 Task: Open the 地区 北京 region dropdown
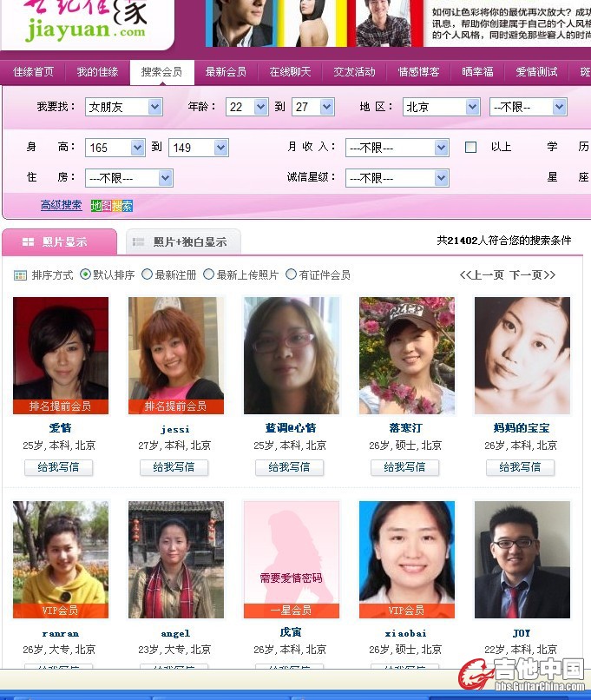click(x=472, y=107)
